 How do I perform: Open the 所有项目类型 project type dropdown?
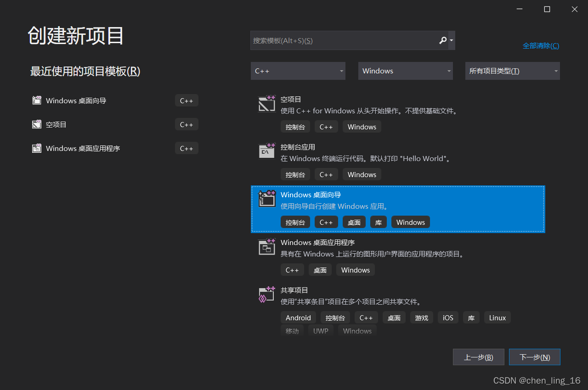pyautogui.click(x=512, y=71)
